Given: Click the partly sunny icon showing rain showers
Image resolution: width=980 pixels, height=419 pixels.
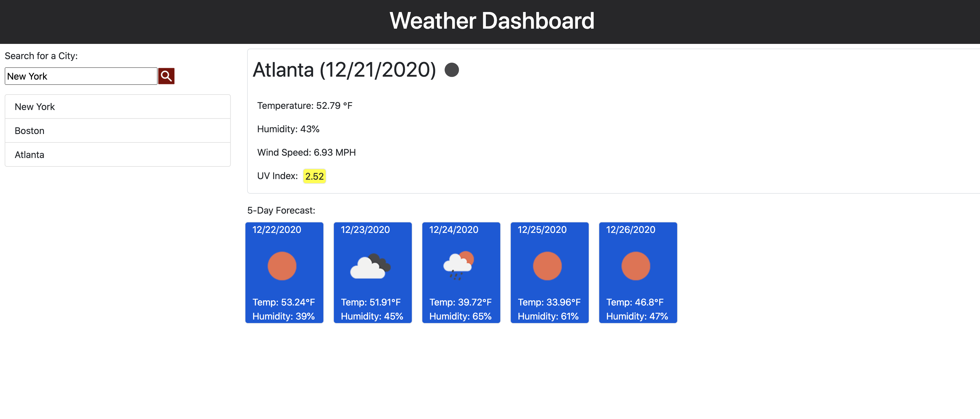Looking at the screenshot, I should point(458,266).
